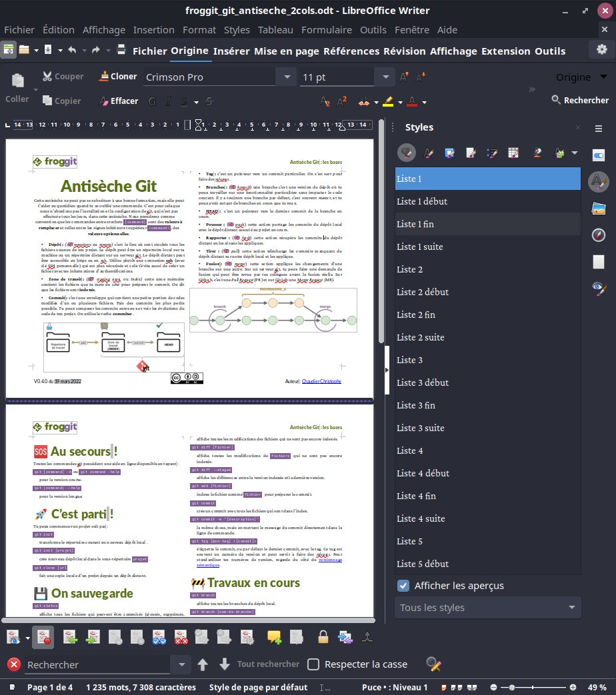
Task: Open the font size dropdown showing 11 pt
Action: (385, 77)
